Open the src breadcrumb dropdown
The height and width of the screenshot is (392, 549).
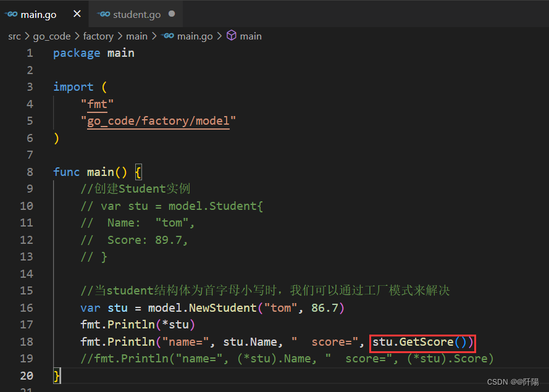coord(14,36)
